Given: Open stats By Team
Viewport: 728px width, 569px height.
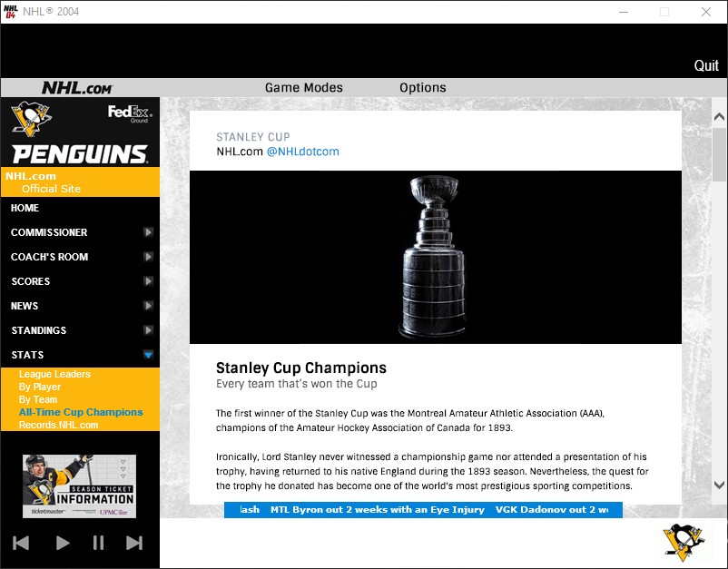Looking at the screenshot, I should pyautogui.click(x=38, y=399).
